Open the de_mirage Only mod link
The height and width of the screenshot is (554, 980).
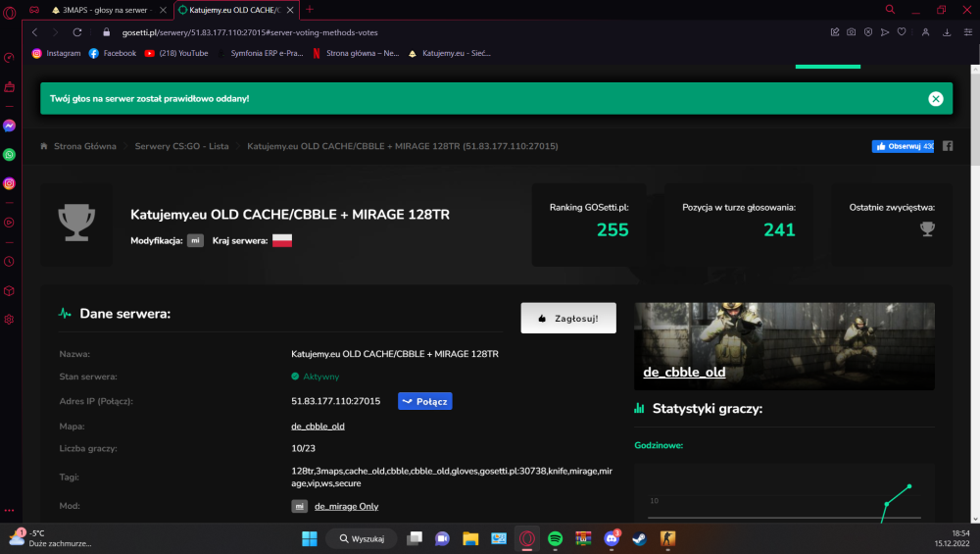click(346, 507)
